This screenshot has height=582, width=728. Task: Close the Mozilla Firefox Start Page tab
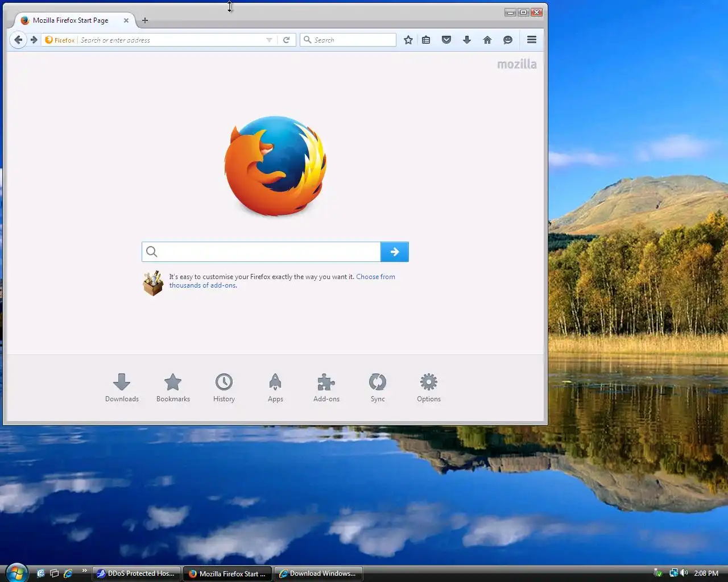126,20
